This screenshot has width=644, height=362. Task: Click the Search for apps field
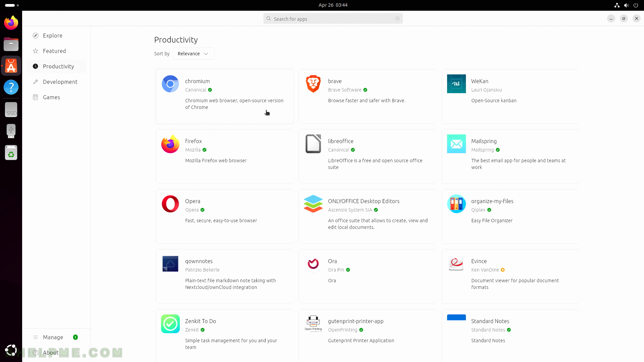pos(333,19)
